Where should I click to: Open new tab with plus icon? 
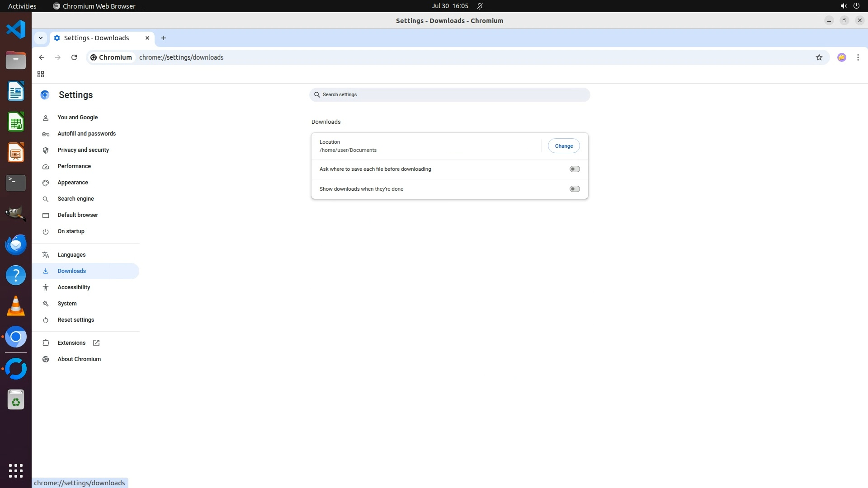(x=164, y=38)
